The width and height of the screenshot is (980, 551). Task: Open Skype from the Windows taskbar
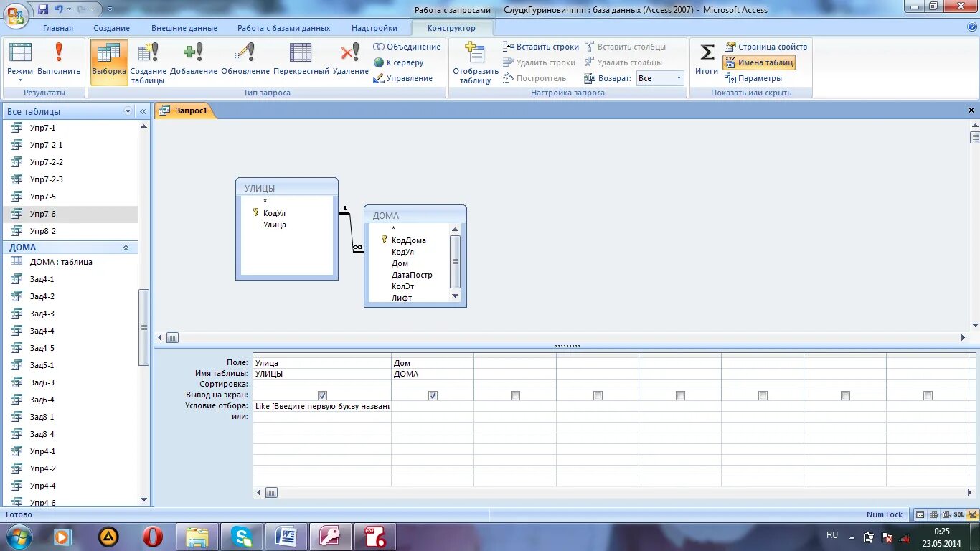point(242,537)
